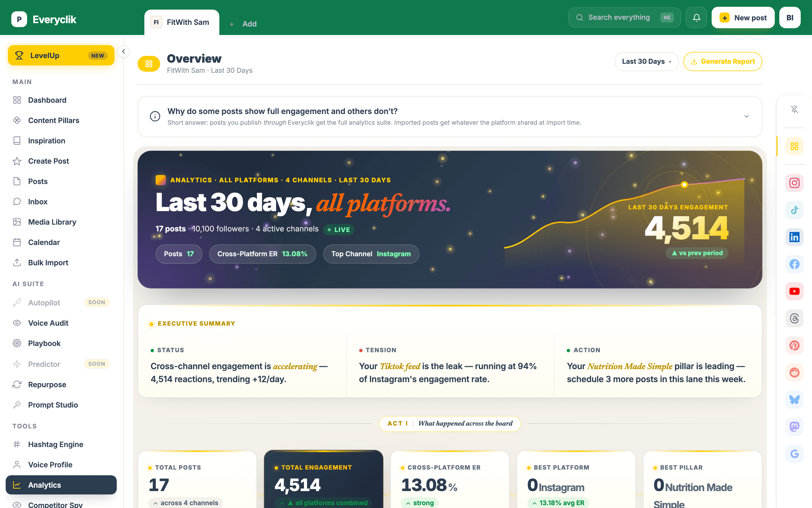
Task: Select the all-platforms grid icon in right rail
Action: click(x=794, y=146)
